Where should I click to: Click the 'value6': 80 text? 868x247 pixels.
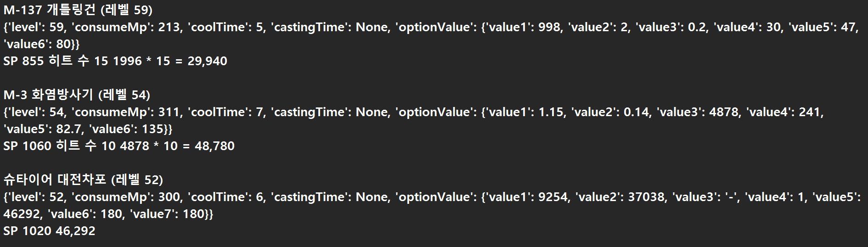tap(37, 44)
